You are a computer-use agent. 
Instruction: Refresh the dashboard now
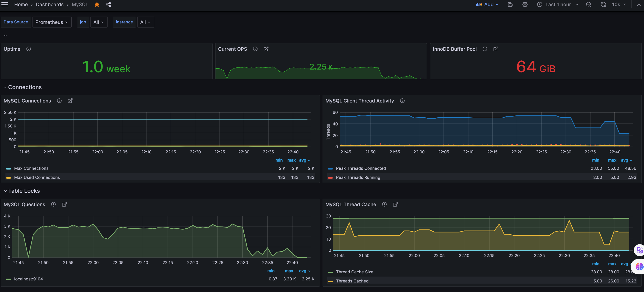coord(603,5)
